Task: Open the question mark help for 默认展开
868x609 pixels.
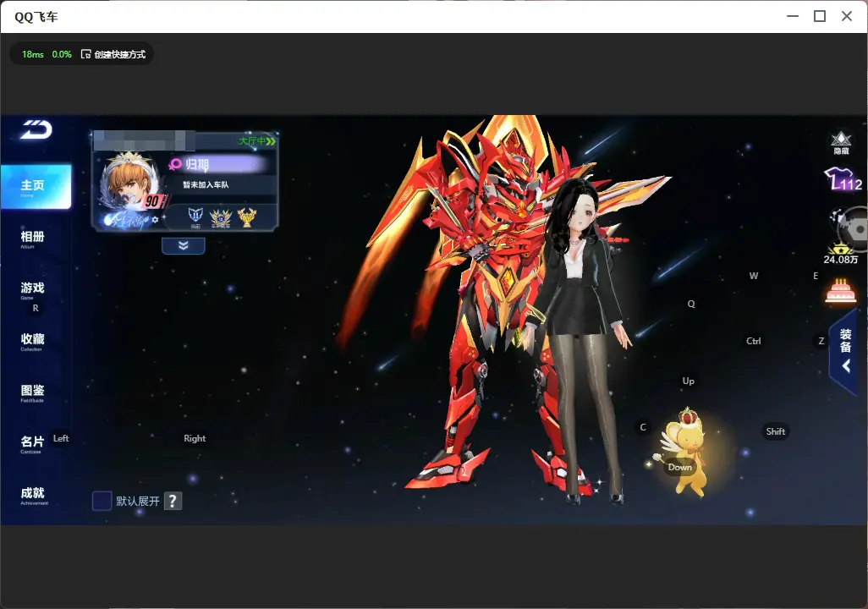Action: 173,501
